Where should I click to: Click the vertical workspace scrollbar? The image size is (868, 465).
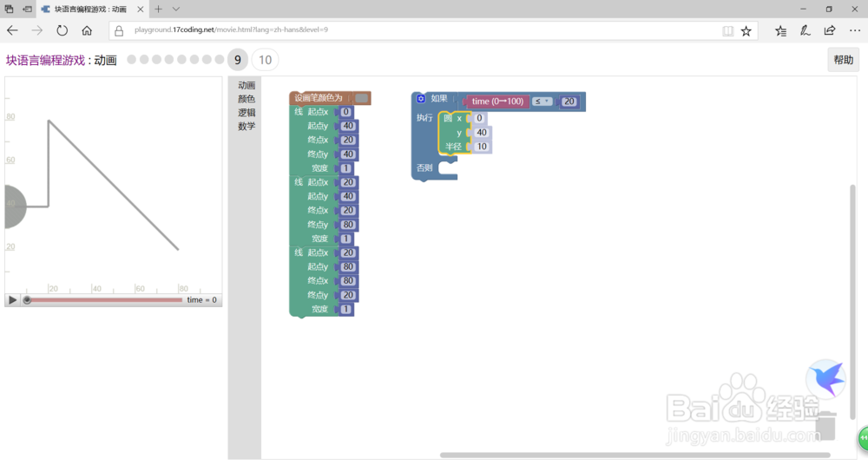[x=852, y=302]
